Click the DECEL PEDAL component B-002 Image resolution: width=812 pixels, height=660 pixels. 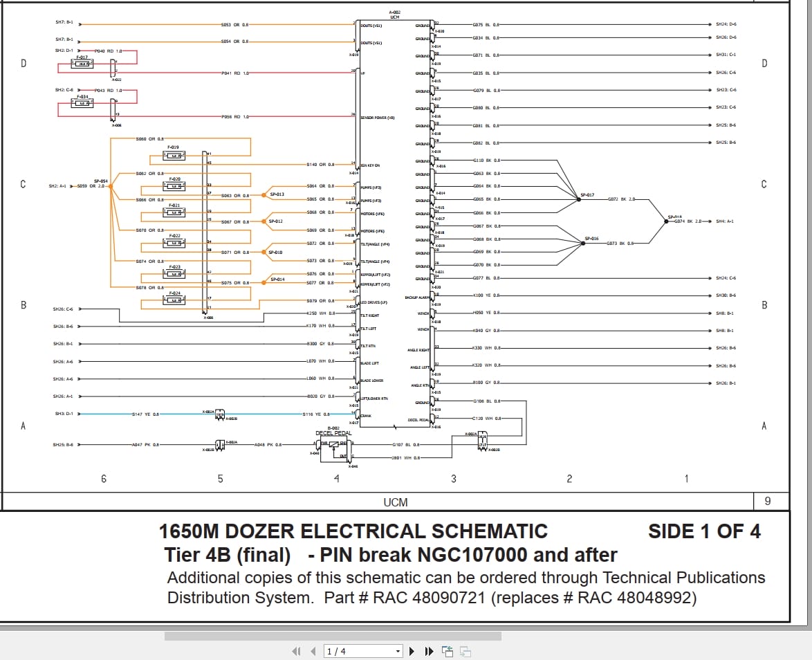click(334, 448)
